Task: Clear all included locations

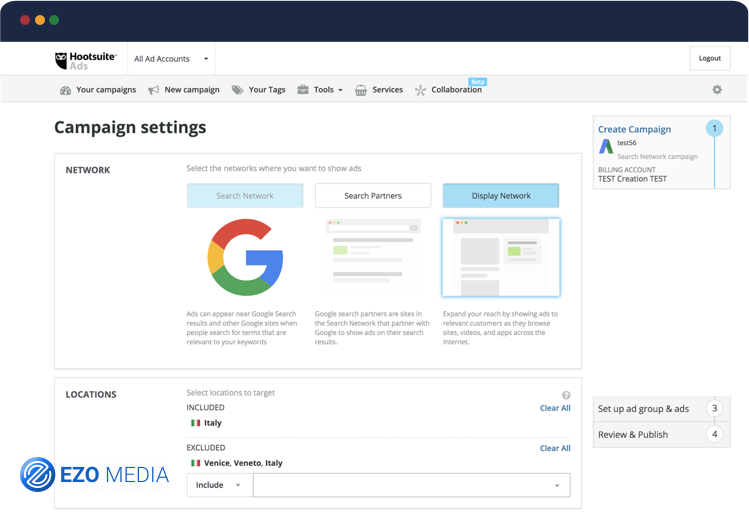Action: click(555, 408)
